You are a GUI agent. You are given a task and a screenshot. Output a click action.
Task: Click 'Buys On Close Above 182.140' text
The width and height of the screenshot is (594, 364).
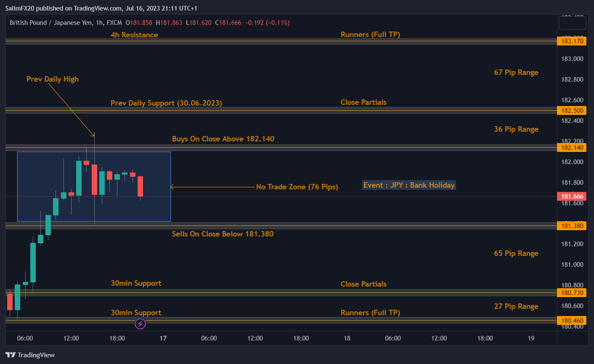(223, 139)
